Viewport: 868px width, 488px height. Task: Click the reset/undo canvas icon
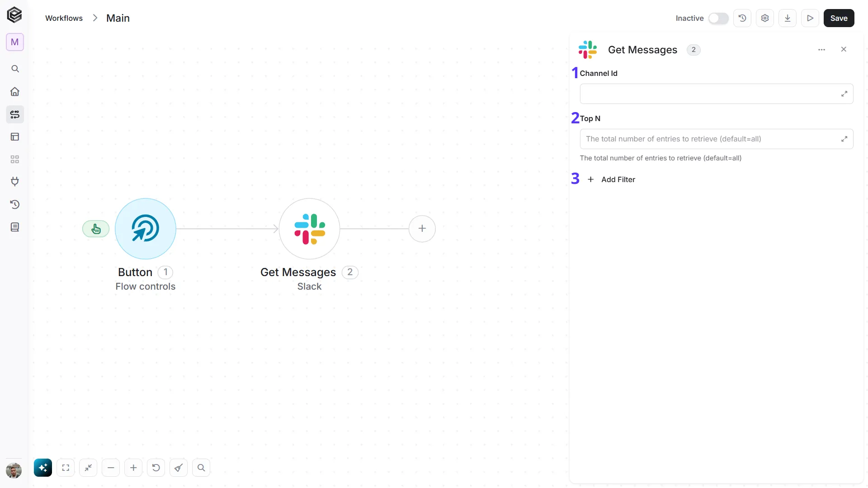click(156, 468)
